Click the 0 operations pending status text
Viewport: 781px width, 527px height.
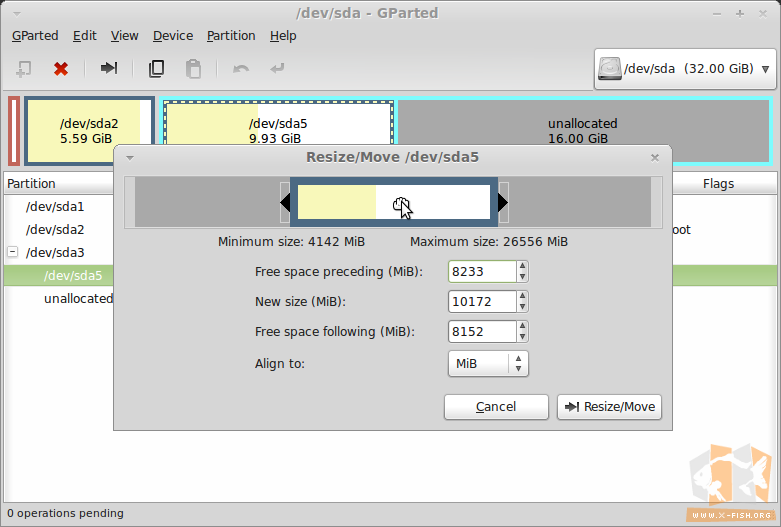tap(65, 514)
